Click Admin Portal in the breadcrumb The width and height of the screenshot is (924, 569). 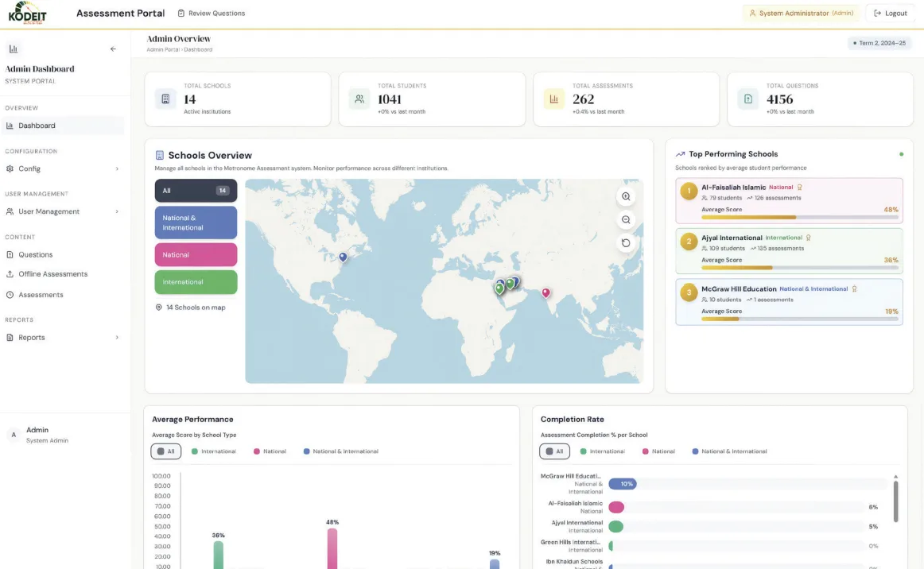click(163, 49)
